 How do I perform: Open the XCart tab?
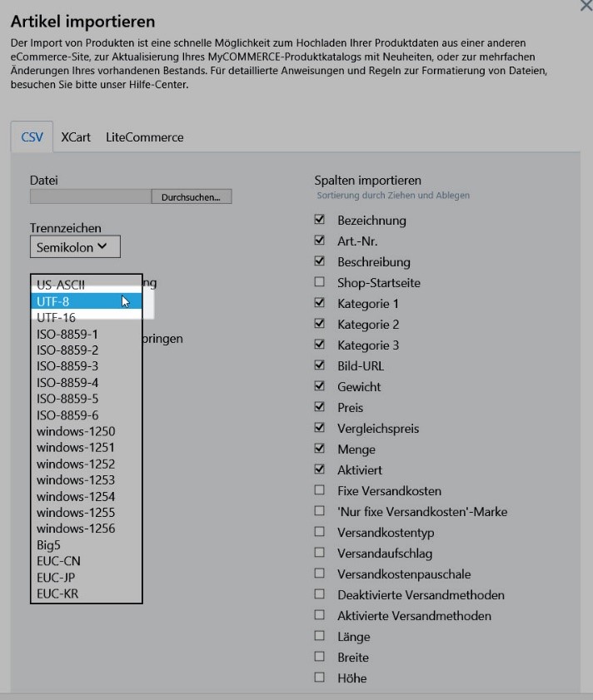click(76, 137)
